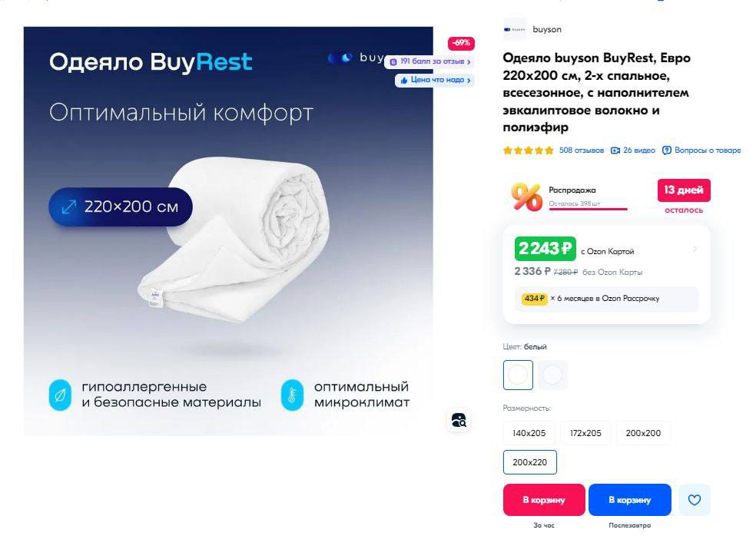This screenshot has width=756, height=539.
Task: Expand Ozon Card price details chevron
Action: pyautogui.click(x=695, y=249)
